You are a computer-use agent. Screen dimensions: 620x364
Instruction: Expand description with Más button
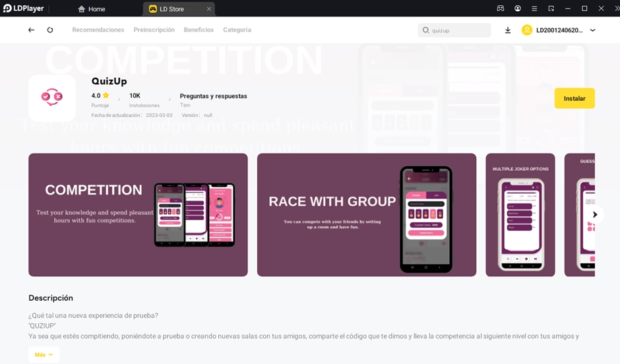44,355
